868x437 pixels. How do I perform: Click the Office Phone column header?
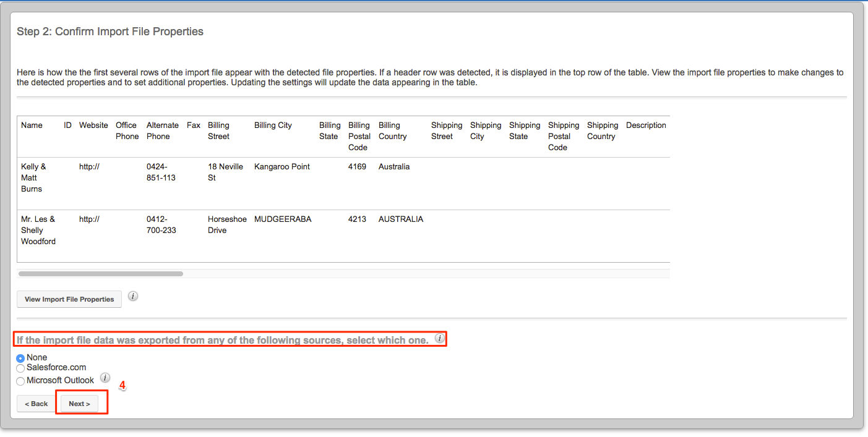point(127,130)
